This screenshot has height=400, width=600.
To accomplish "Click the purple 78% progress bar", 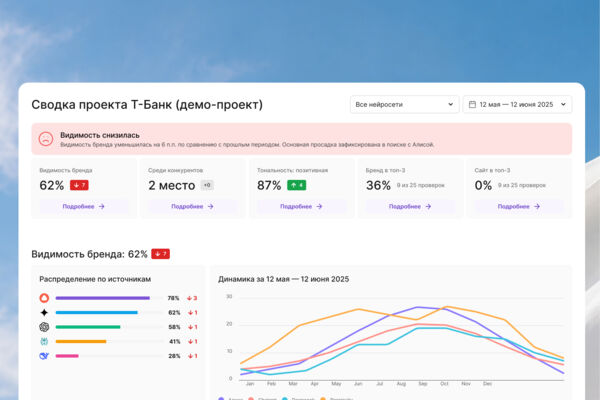I will click(103, 298).
